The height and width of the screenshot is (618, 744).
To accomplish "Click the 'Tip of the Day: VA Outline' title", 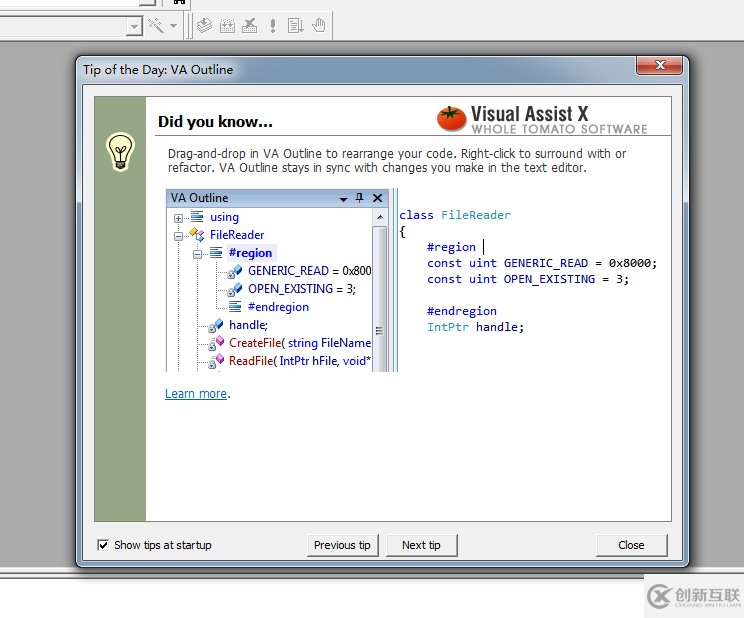I will (158, 70).
